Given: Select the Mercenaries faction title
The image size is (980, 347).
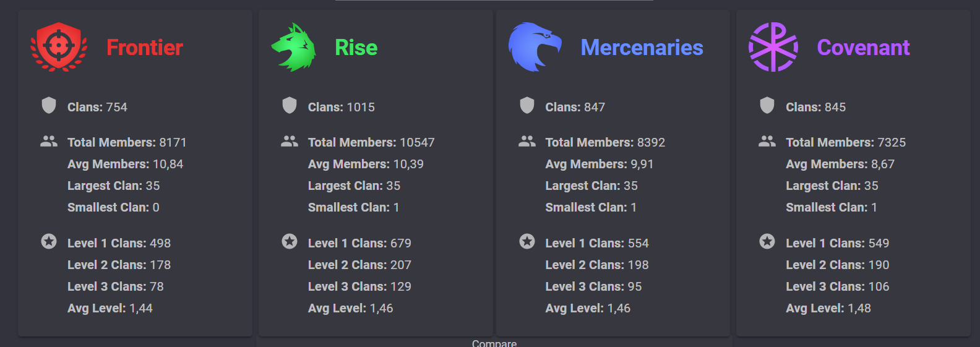Looking at the screenshot, I should [x=642, y=48].
